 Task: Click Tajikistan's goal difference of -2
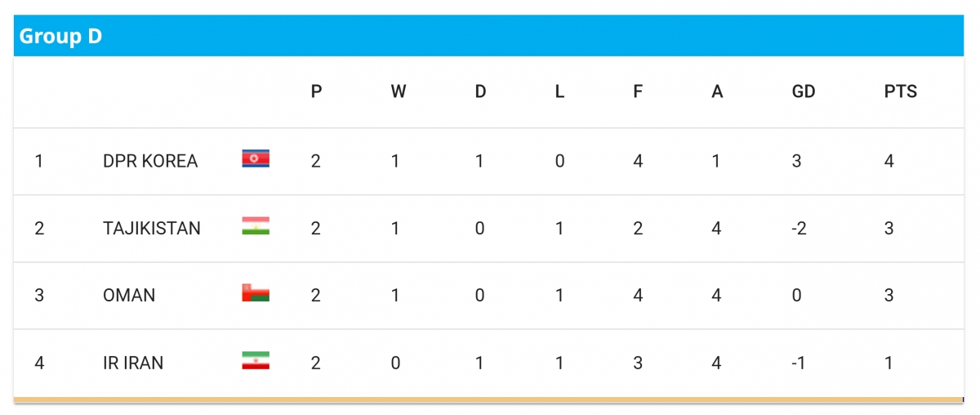[799, 228]
